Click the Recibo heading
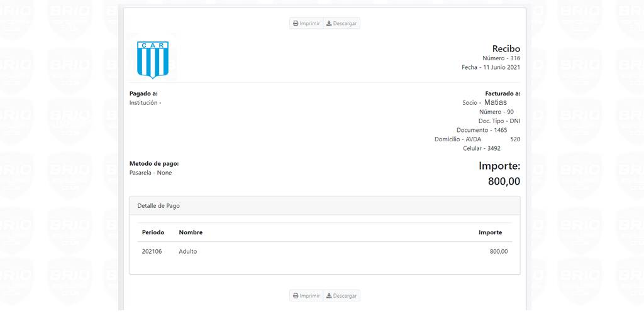 pos(506,49)
